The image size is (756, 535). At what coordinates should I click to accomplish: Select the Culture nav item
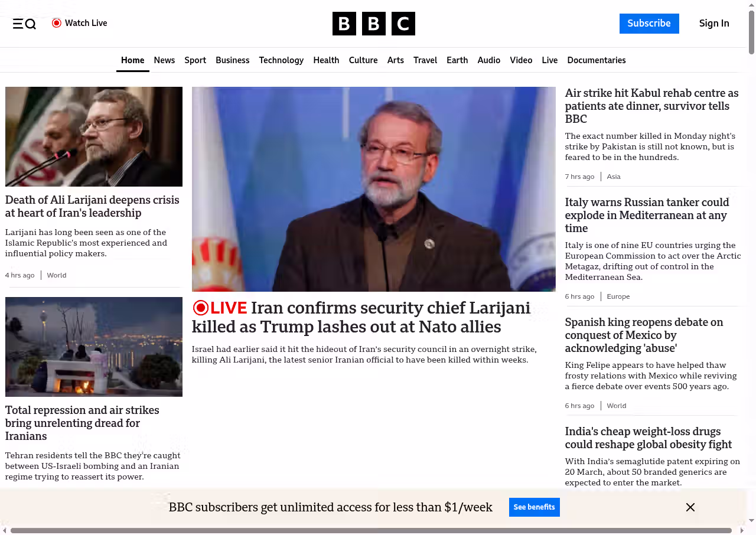(363, 60)
